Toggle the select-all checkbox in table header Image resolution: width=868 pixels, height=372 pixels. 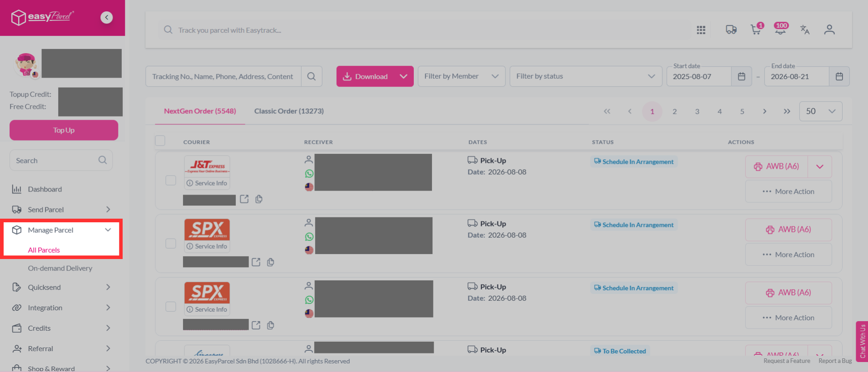click(160, 141)
